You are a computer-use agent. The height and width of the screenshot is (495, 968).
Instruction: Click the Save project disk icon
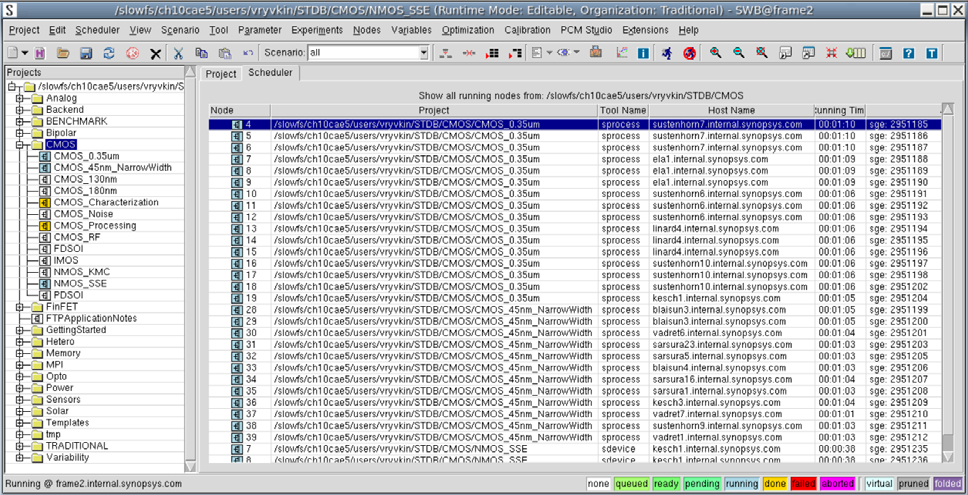click(86, 53)
